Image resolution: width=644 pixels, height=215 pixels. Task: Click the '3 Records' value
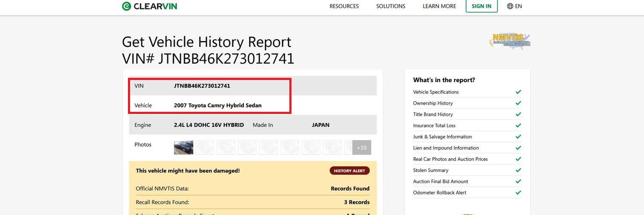357,202
